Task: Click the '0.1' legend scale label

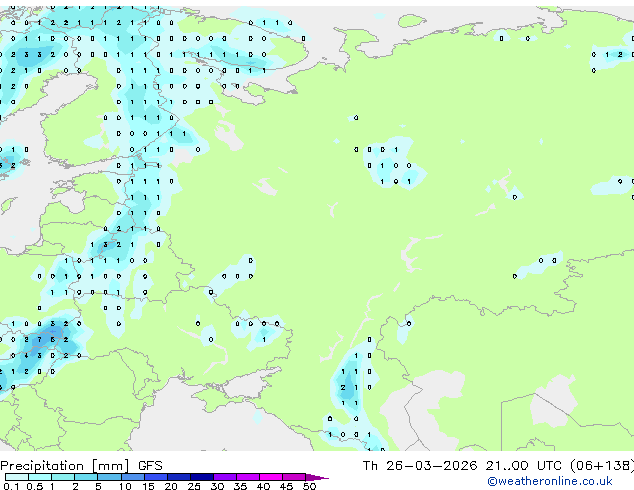Action: pos(11,486)
